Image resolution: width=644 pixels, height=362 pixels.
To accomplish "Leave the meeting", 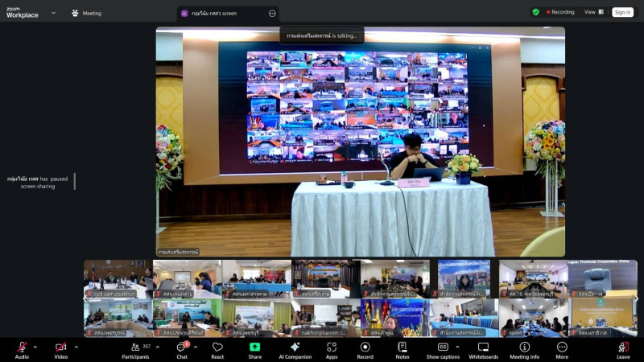I will pyautogui.click(x=623, y=350).
